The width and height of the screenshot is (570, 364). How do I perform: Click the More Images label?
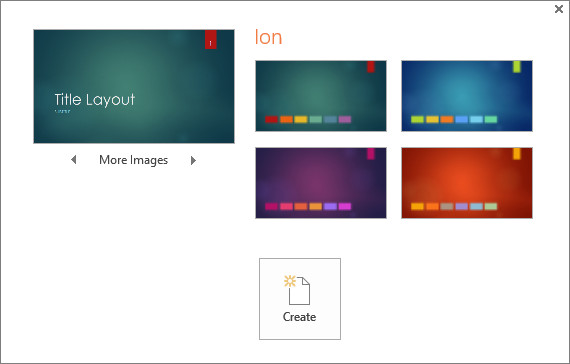(133, 160)
